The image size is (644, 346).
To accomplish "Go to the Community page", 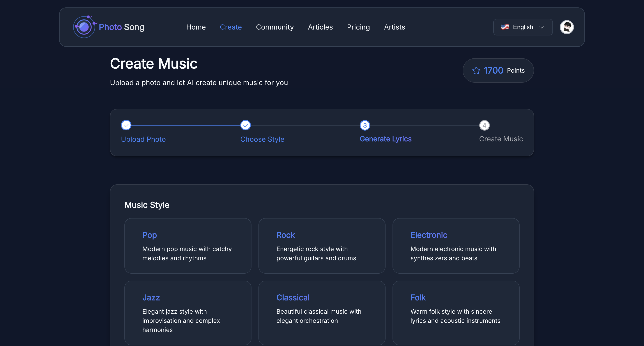I will tap(274, 27).
